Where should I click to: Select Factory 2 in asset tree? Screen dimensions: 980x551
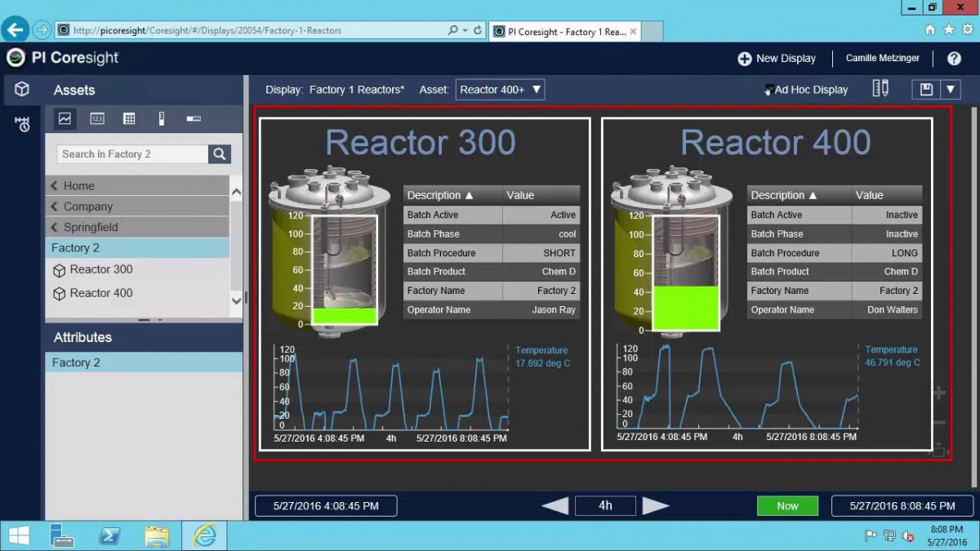pyautogui.click(x=137, y=248)
